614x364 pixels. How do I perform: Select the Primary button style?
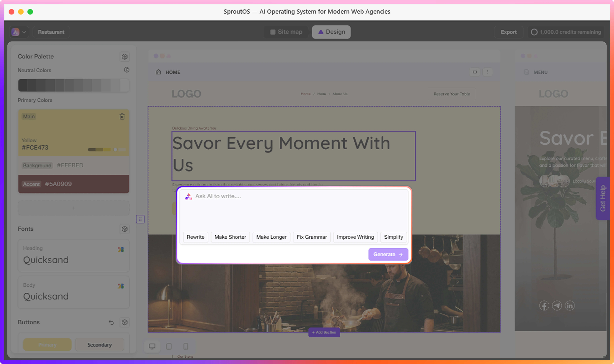[47, 345]
